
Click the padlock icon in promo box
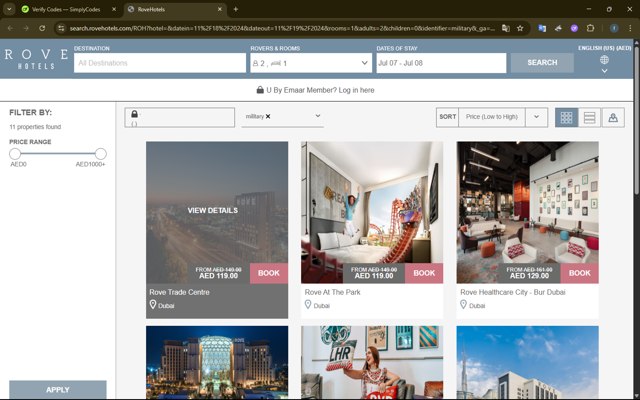pyautogui.click(x=135, y=114)
